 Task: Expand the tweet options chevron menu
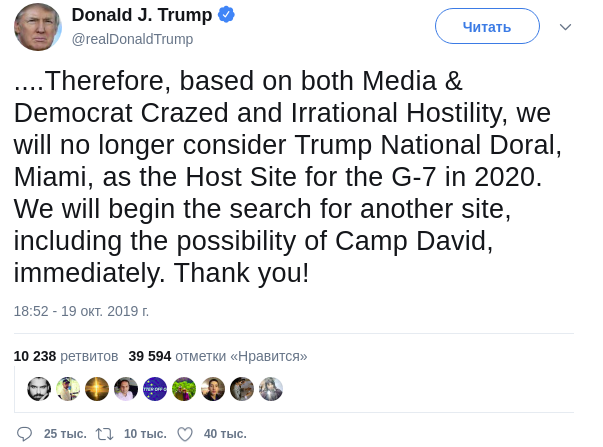pos(565,27)
